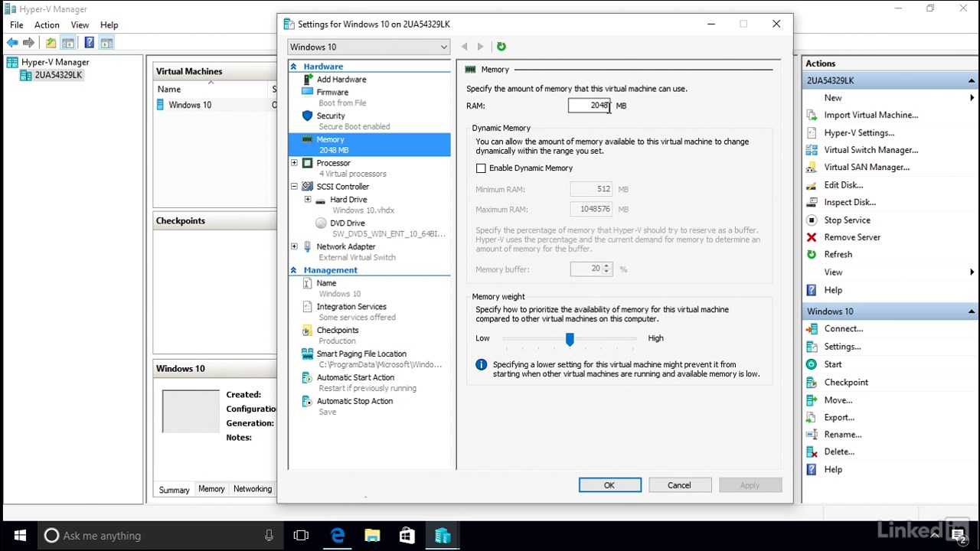Image resolution: width=980 pixels, height=551 pixels.
Task: Click Stop Service in Actions pane
Action: click(x=847, y=220)
